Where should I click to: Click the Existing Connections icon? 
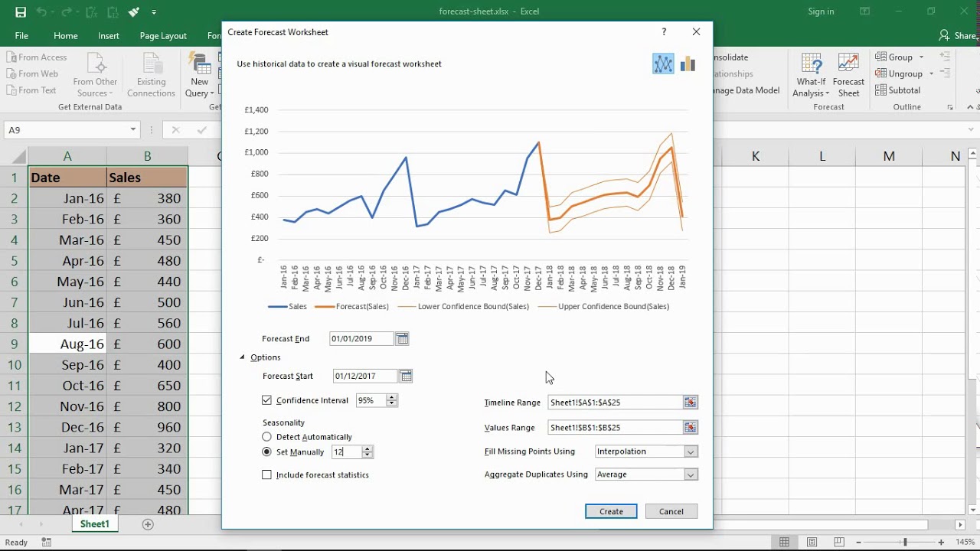point(152,76)
